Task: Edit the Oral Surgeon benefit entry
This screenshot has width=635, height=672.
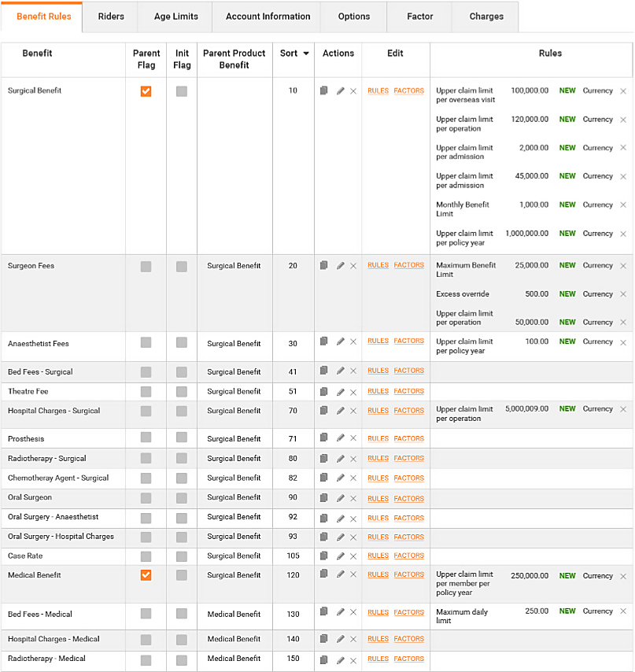Action: pyautogui.click(x=340, y=498)
